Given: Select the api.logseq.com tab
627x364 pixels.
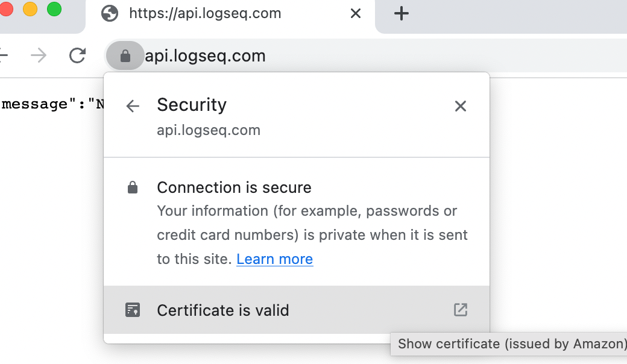Looking at the screenshot, I should tap(205, 13).
